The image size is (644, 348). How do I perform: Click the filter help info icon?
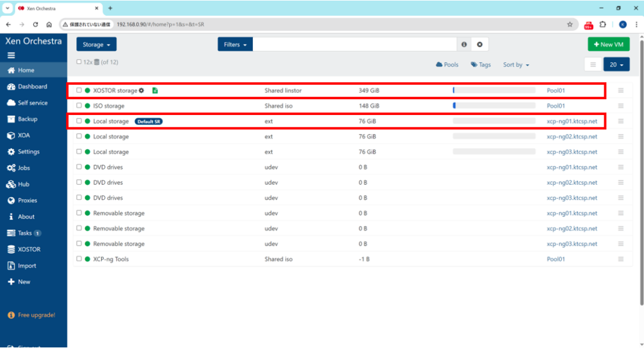(464, 45)
